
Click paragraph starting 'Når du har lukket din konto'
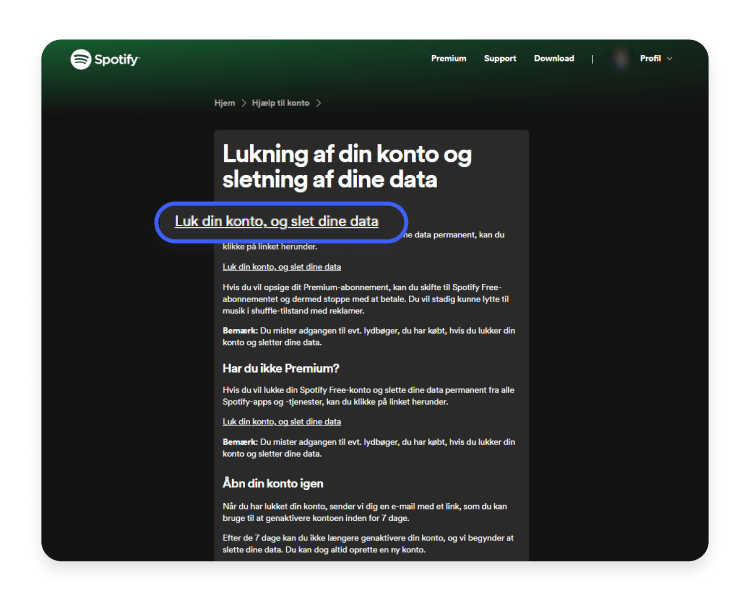[x=364, y=512]
